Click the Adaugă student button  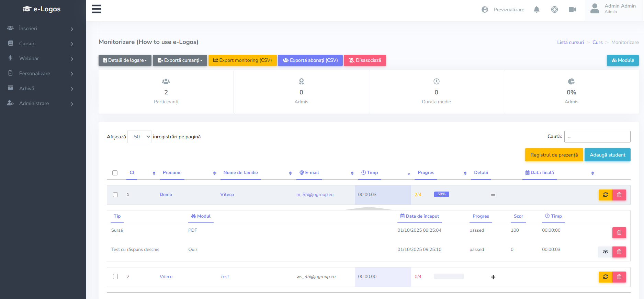click(x=607, y=155)
